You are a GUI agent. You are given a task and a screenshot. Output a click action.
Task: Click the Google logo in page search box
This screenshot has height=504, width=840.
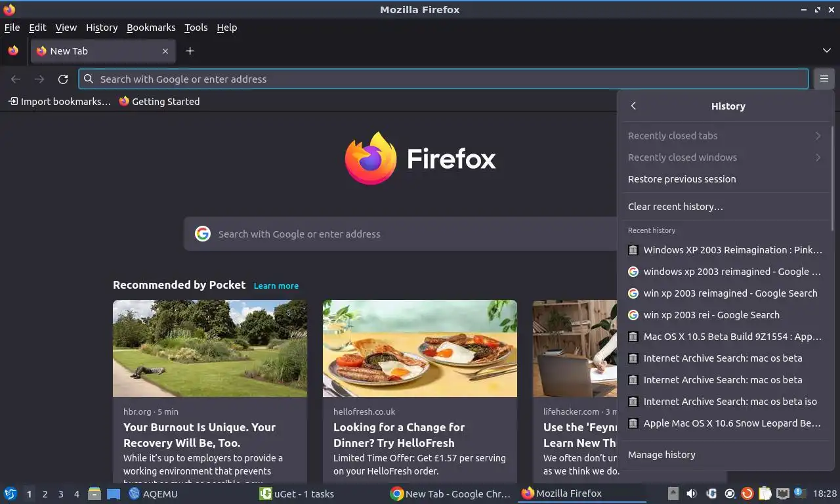[203, 234]
